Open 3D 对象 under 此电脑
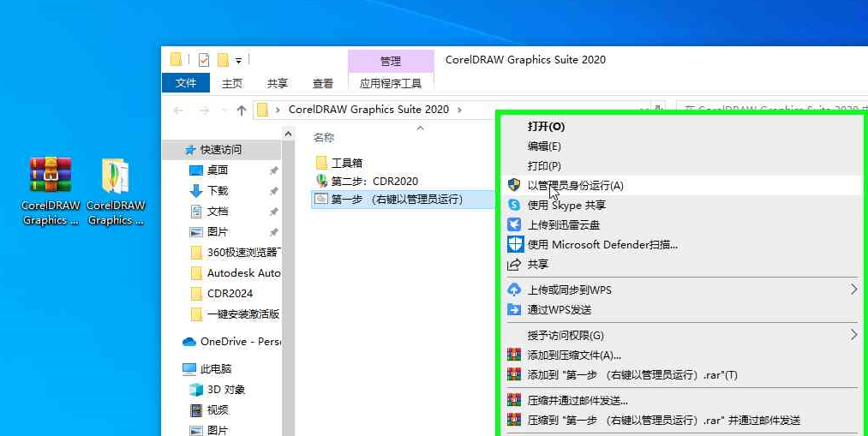This screenshot has width=868, height=436. (x=217, y=390)
